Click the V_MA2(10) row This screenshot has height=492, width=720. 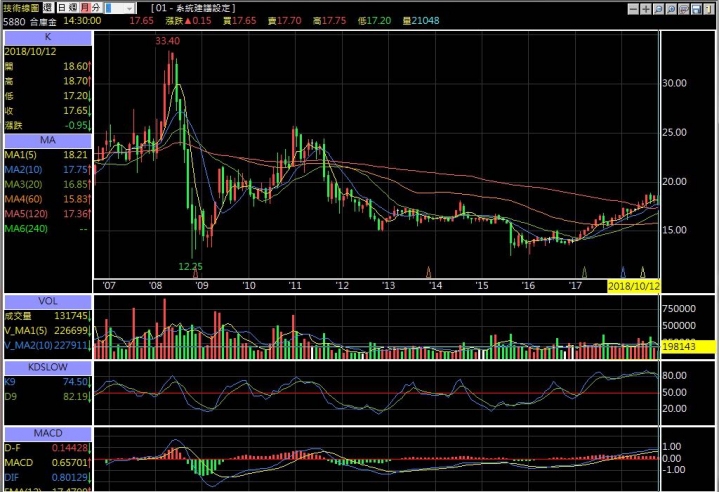click(x=48, y=345)
